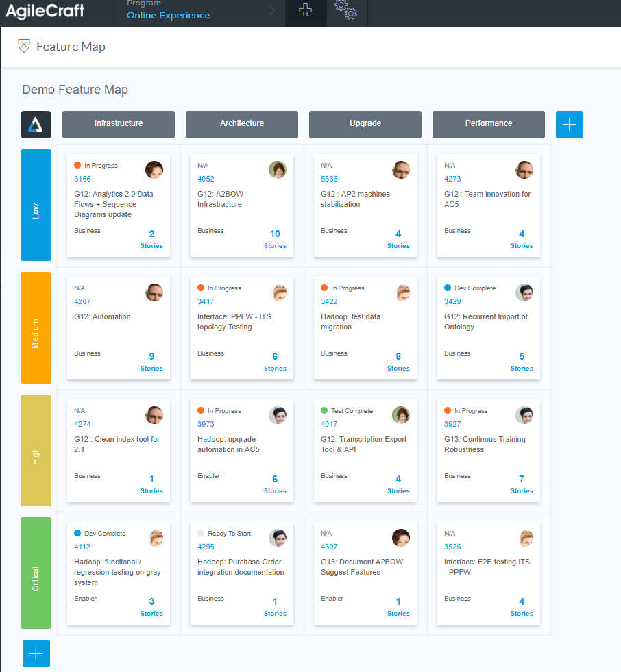Click the plus icon in the top navigation bar
This screenshot has width=621, height=672.
[x=305, y=11]
